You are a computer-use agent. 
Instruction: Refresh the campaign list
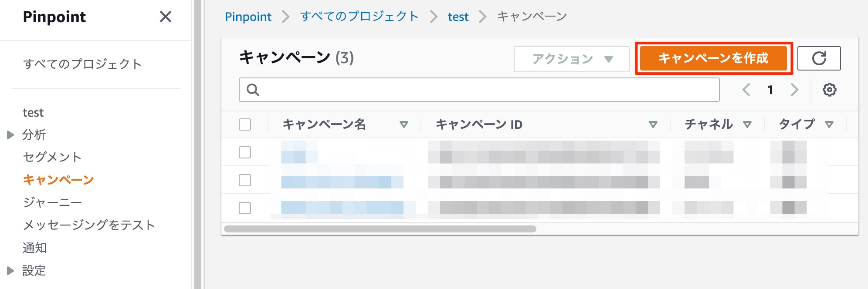click(x=819, y=58)
